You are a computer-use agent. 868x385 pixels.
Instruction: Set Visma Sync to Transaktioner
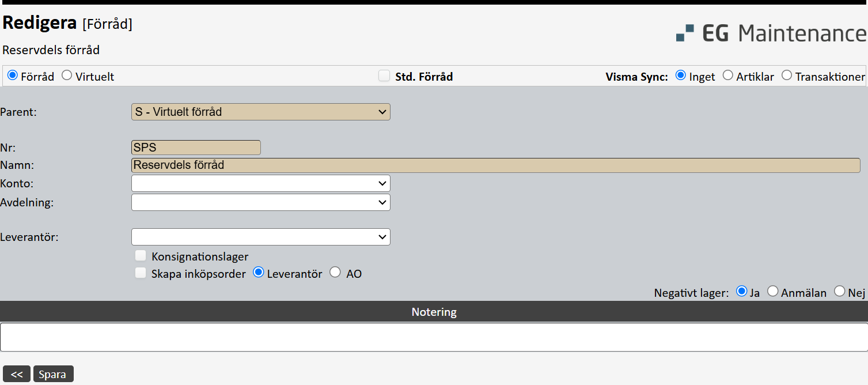787,76
